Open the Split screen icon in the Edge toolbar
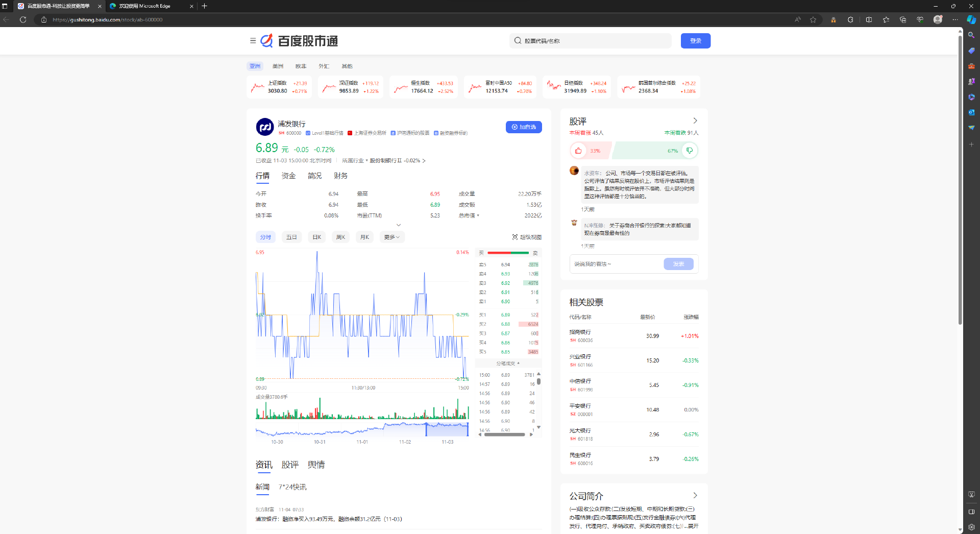This screenshot has height=534, width=980. click(x=869, y=19)
